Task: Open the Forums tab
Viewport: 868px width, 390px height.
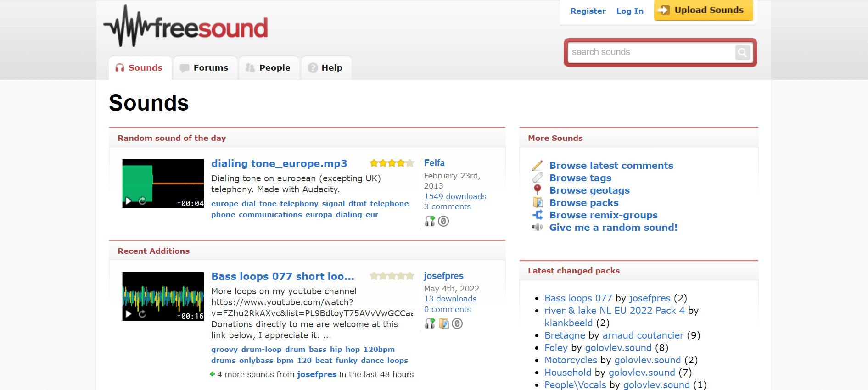Action: click(x=205, y=68)
